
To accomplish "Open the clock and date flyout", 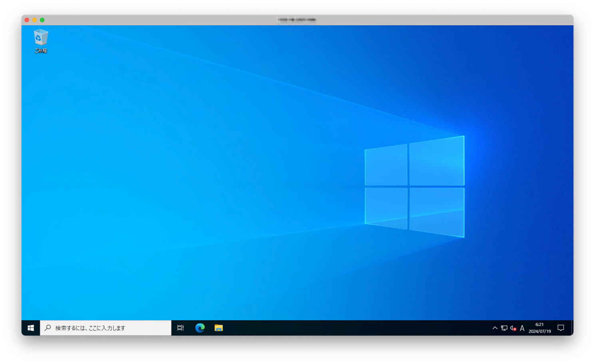I will [x=539, y=328].
